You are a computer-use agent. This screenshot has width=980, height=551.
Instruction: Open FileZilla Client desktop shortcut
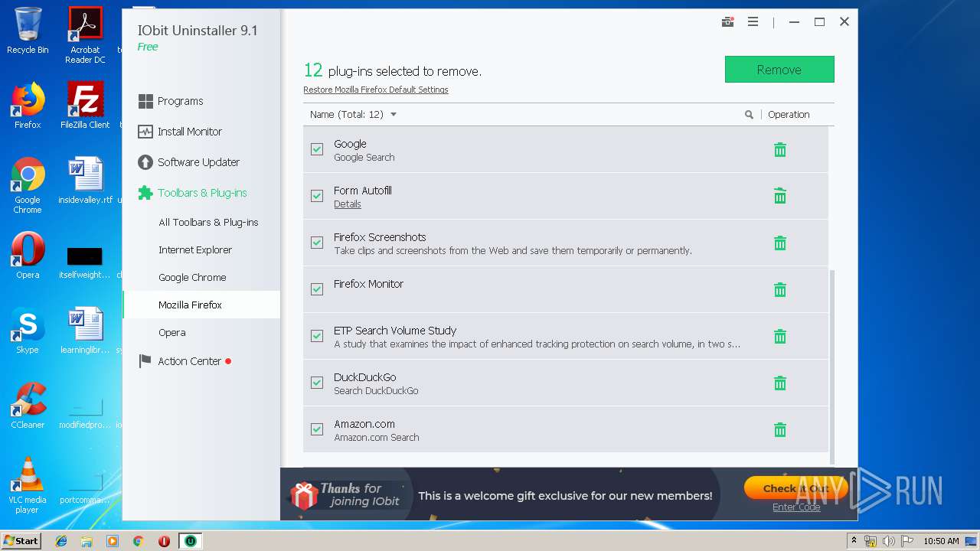tap(85, 106)
